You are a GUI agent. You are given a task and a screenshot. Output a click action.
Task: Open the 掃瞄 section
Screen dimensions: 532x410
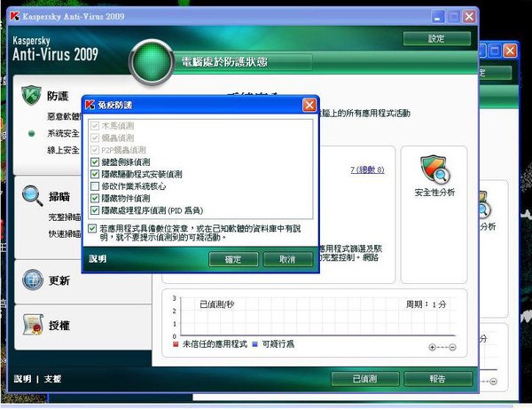pos(59,196)
